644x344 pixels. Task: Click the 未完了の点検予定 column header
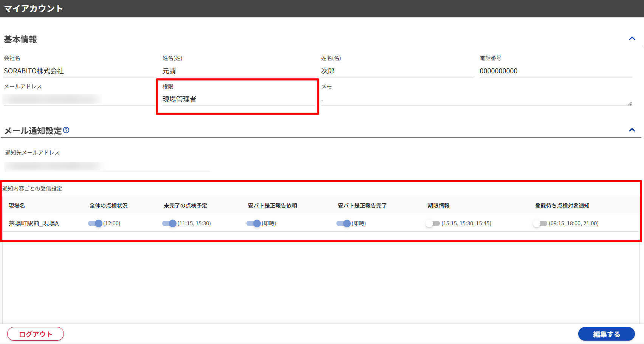pyautogui.click(x=186, y=206)
